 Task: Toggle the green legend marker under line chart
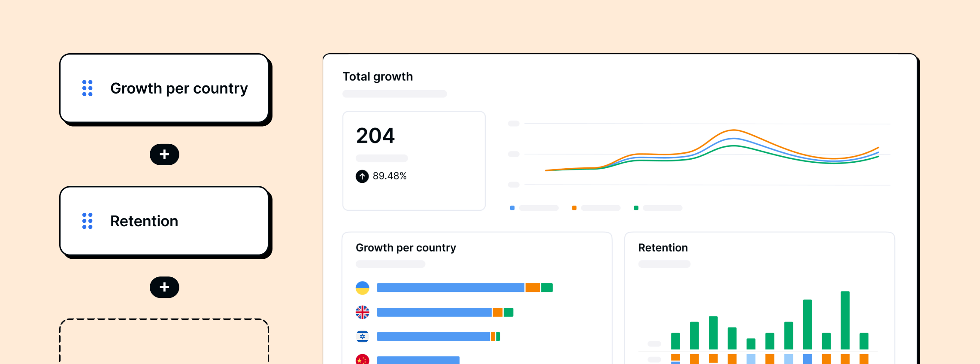pos(636,208)
